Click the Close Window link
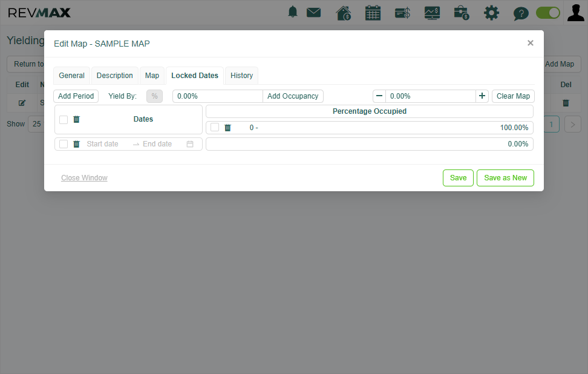The width and height of the screenshot is (588, 374). tap(84, 178)
